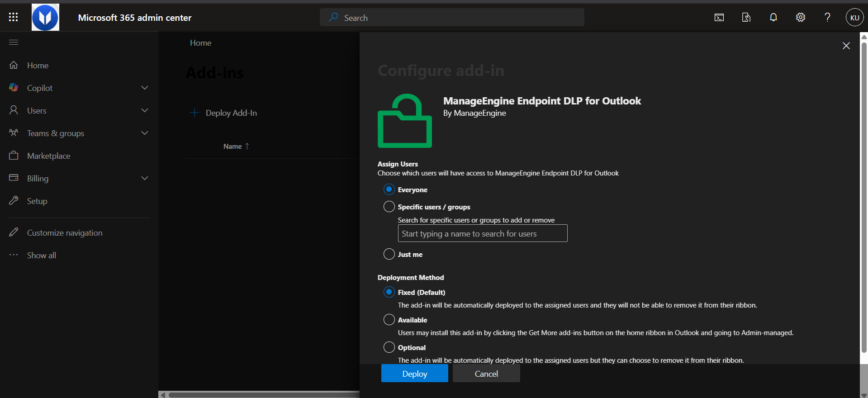This screenshot has width=868, height=398.
Task: Sort by the Name column header
Action: [x=236, y=147]
